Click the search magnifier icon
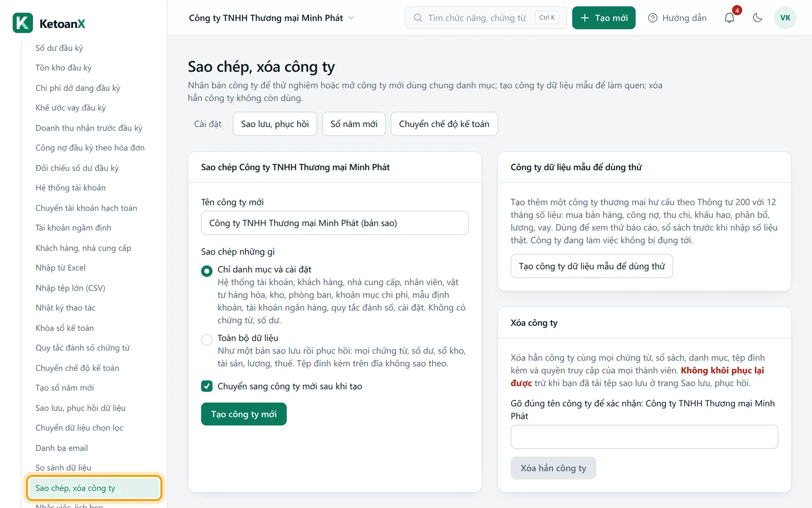 click(418, 18)
